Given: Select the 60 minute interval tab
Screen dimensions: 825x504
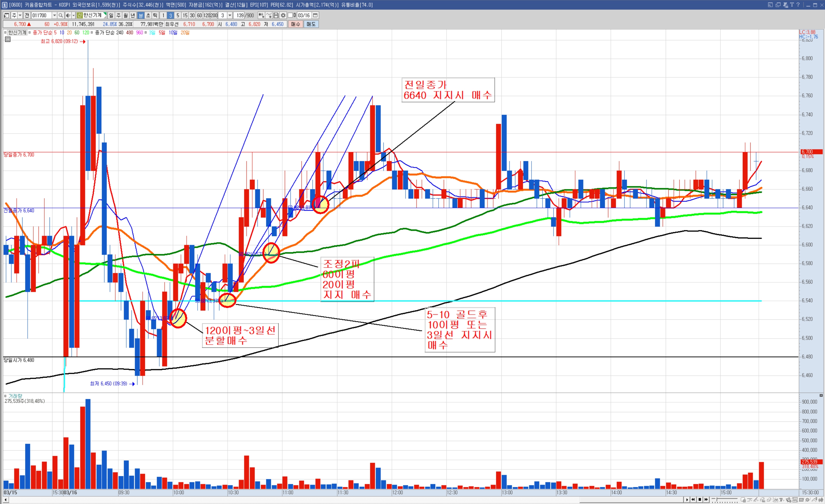Looking at the screenshot, I should point(199,15).
